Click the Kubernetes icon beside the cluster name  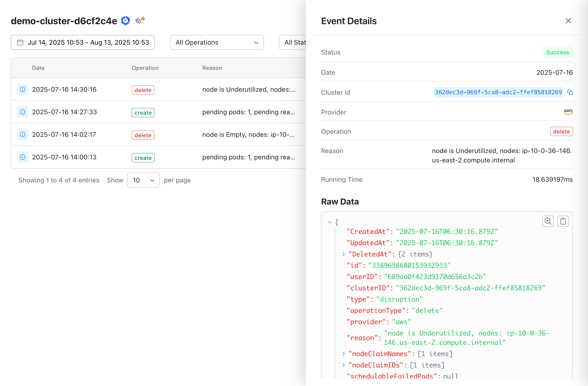tap(125, 21)
